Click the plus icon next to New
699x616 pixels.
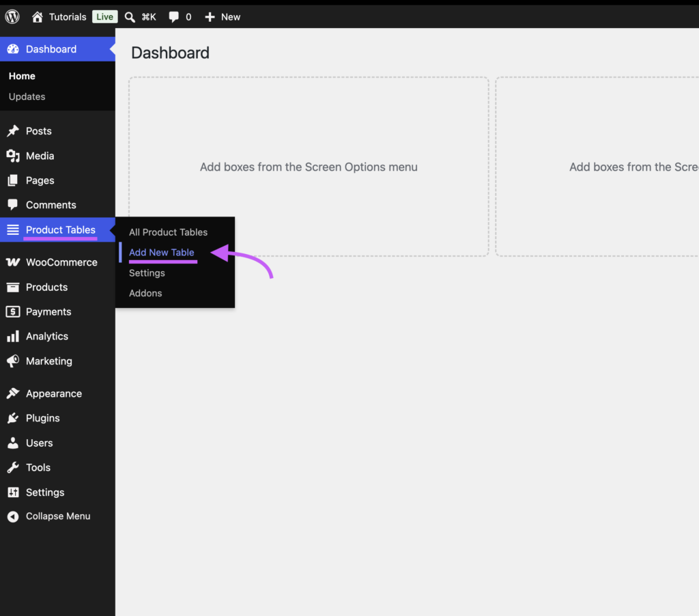click(210, 17)
